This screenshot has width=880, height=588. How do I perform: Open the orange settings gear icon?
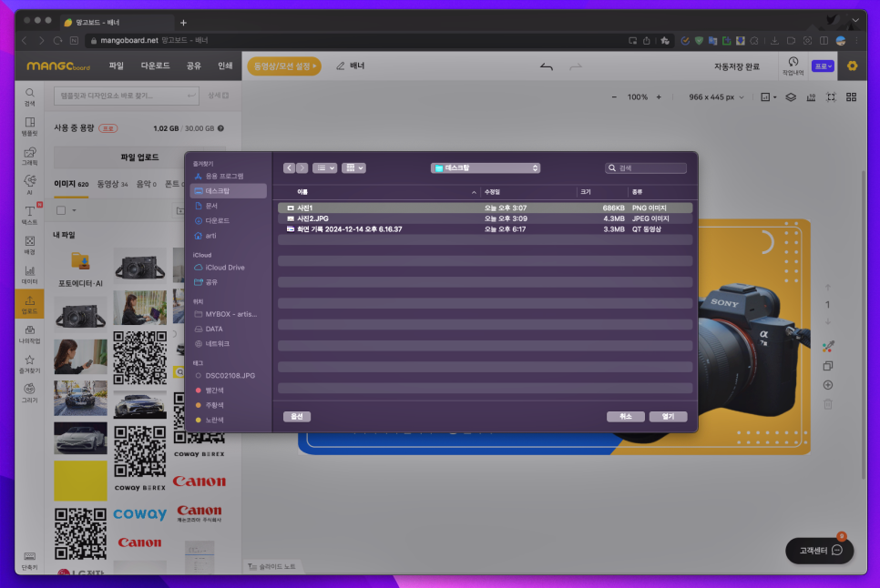[x=852, y=66]
